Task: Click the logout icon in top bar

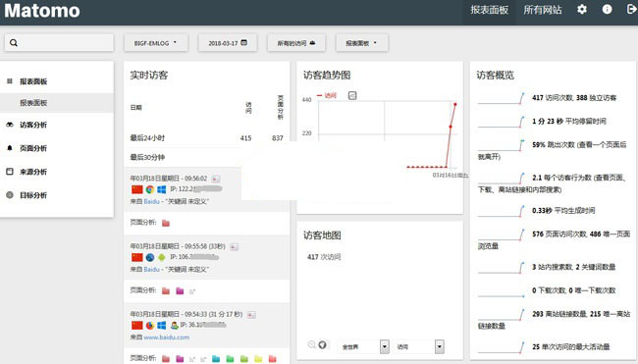Action: 632,9
